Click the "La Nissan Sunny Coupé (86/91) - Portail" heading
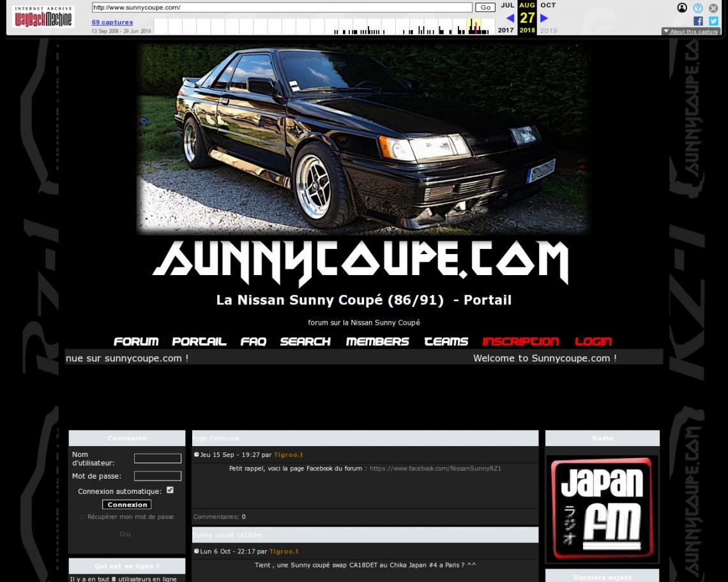 pyautogui.click(x=363, y=301)
